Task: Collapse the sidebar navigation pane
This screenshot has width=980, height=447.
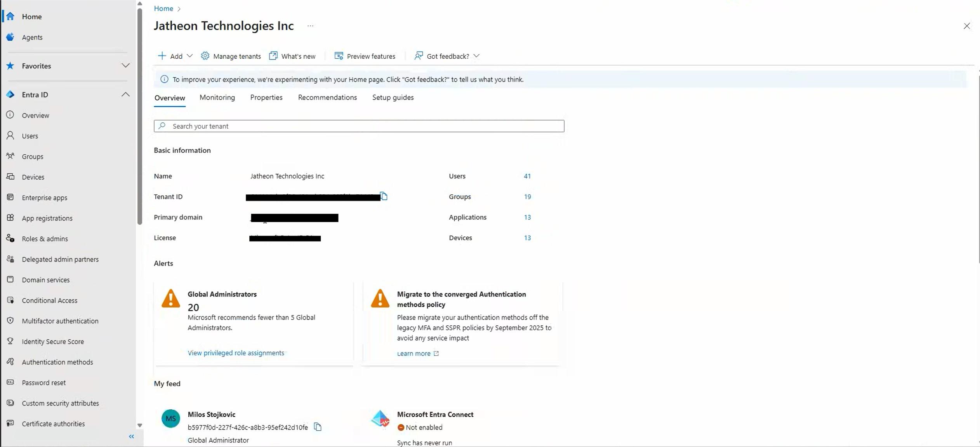Action: tap(132, 437)
